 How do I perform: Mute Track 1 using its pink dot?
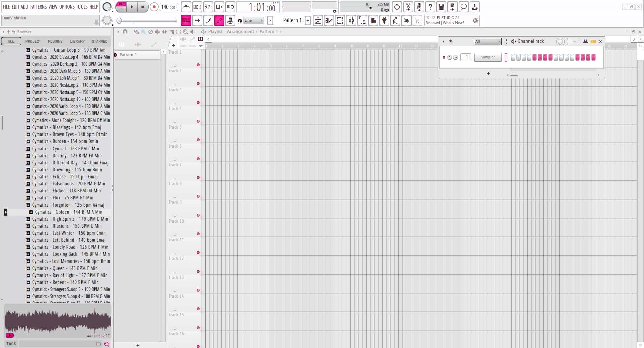click(198, 65)
